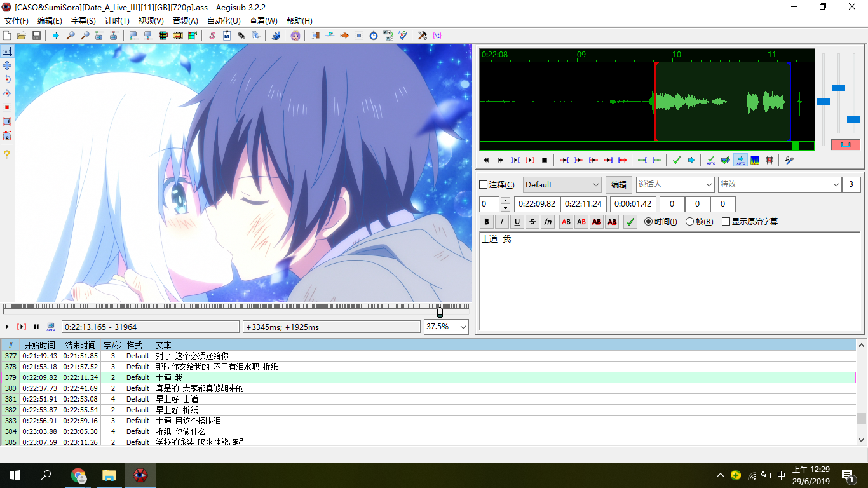
Task: Open Chrome from the Windows taskbar
Action: (78, 475)
